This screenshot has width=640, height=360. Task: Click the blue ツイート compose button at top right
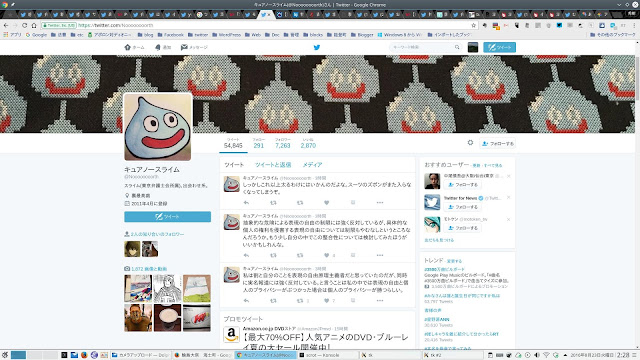500,47
